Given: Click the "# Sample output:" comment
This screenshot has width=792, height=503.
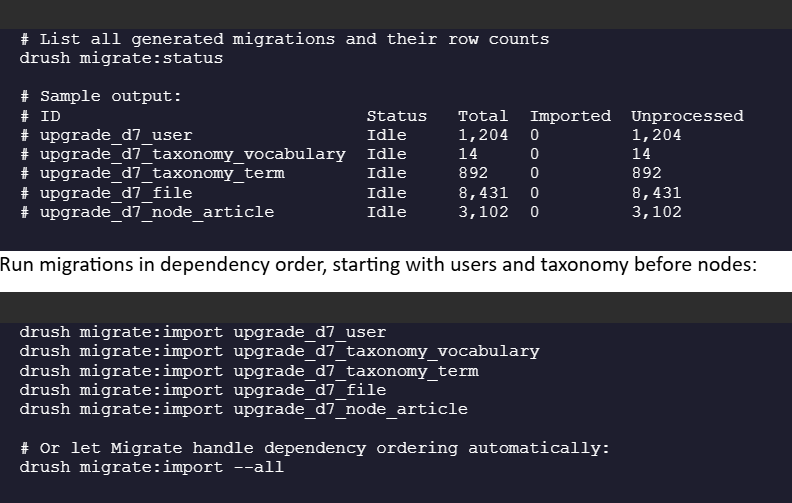Looking at the screenshot, I should tap(101, 96).
